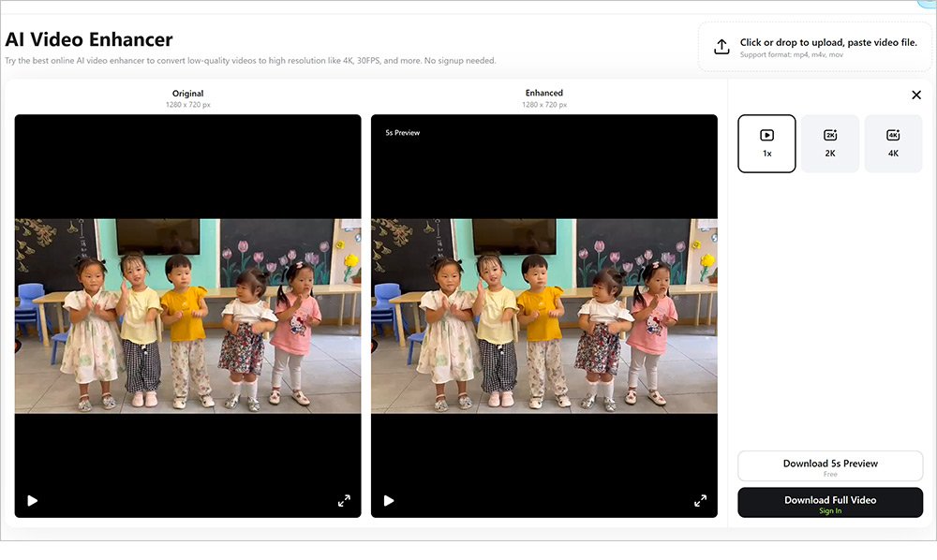Play the Original video preview
This screenshot has width=937, height=560.
pyautogui.click(x=31, y=500)
